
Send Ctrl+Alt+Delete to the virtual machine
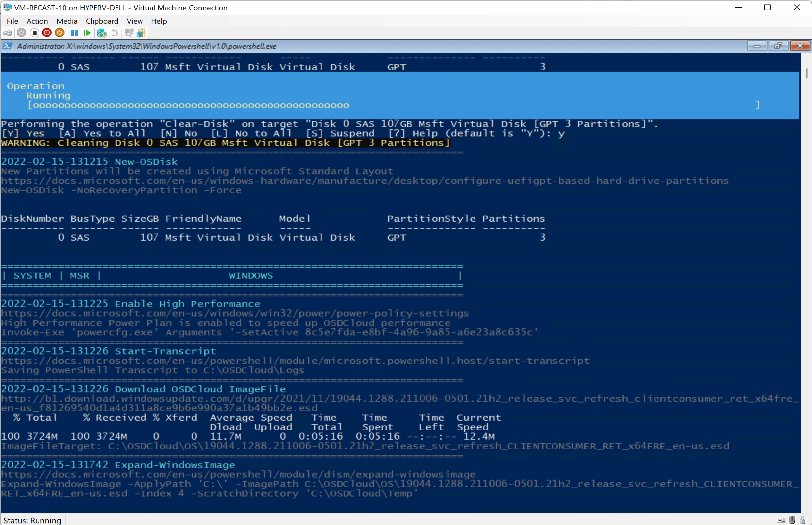tap(7, 33)
